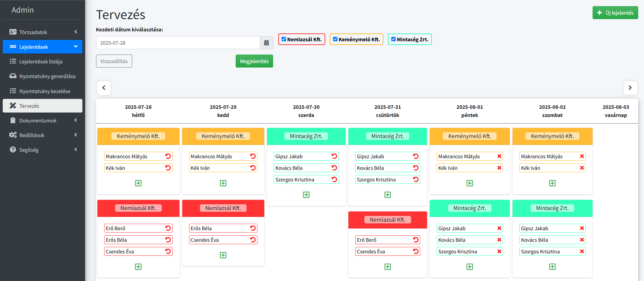Open the calendar date picker icon
This screenshot has height=281, width=644.
[x=266, y=43]
